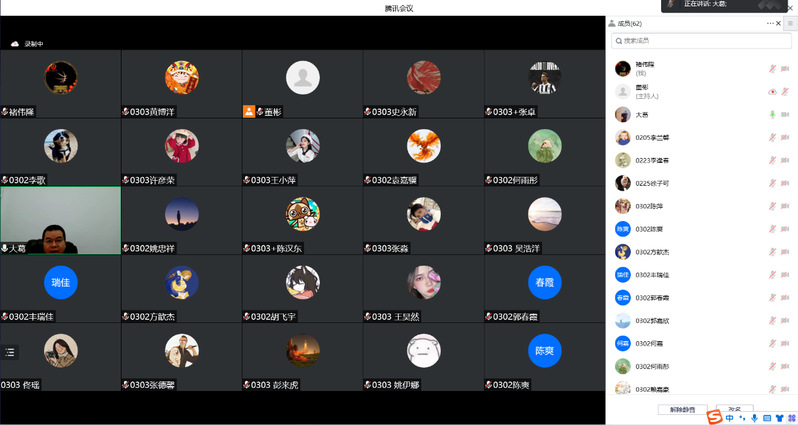Click the list layout icon on 0303 佟瑶 tile
Viewport: 798px width, 425px height.
(10, 352)
